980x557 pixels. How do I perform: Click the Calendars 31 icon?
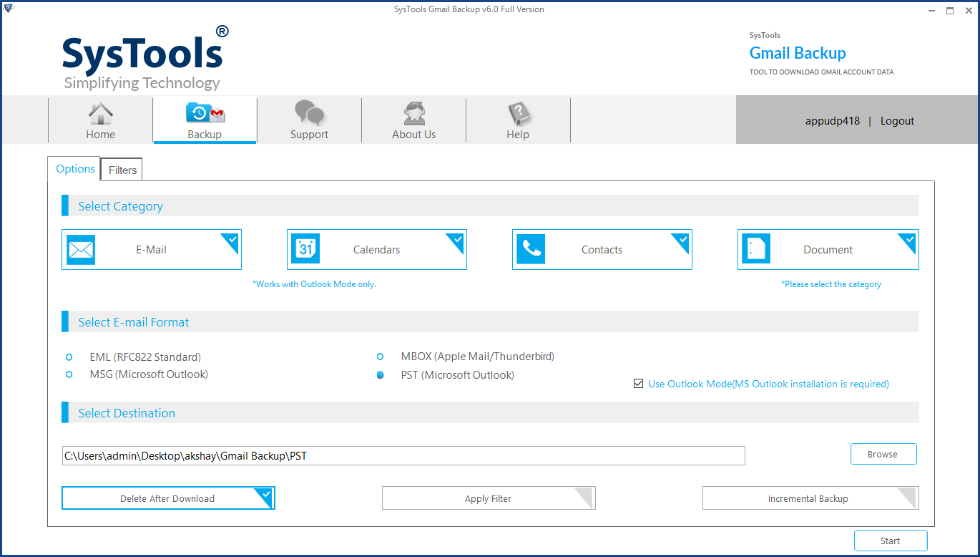pyautogui.click(x=305, y=250)
